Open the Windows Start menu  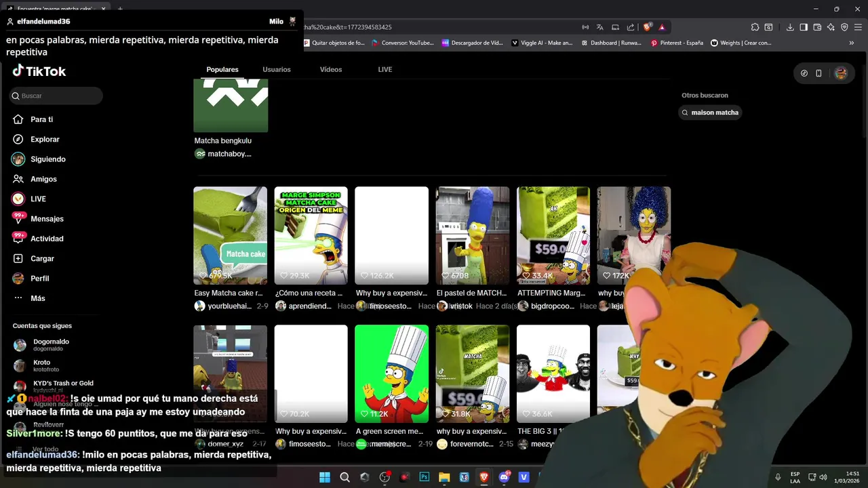pos(325,477)
